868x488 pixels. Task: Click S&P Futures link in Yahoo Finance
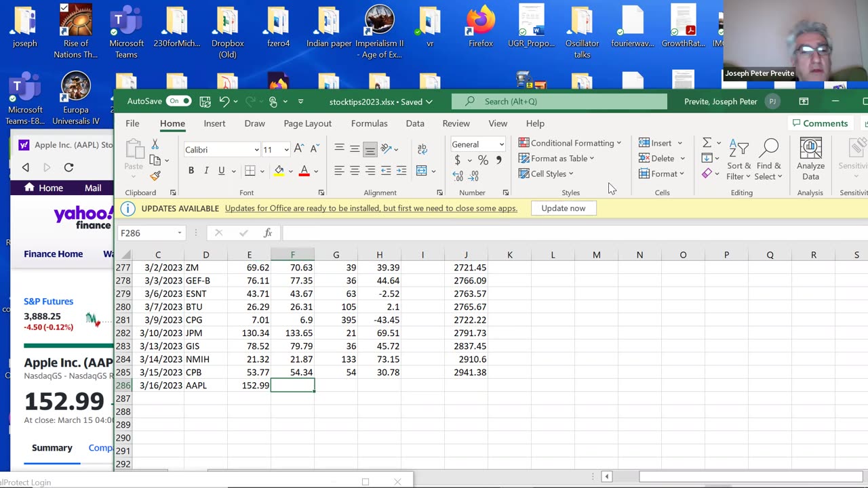(x=49, y=302)
